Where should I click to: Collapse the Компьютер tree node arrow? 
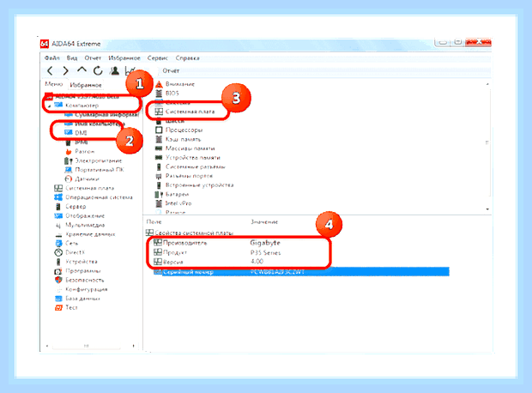[49, 106]
